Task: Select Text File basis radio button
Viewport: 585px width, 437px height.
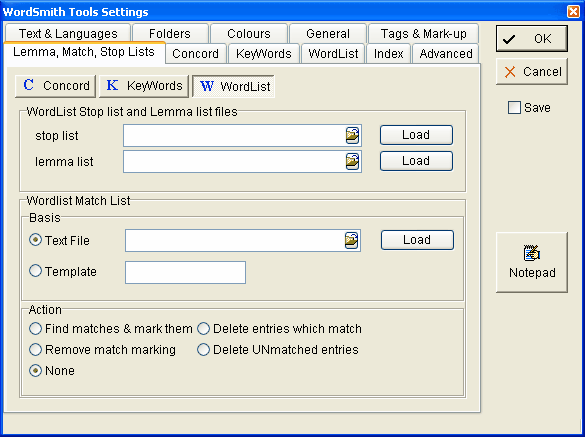Action: tap(35, 240)
